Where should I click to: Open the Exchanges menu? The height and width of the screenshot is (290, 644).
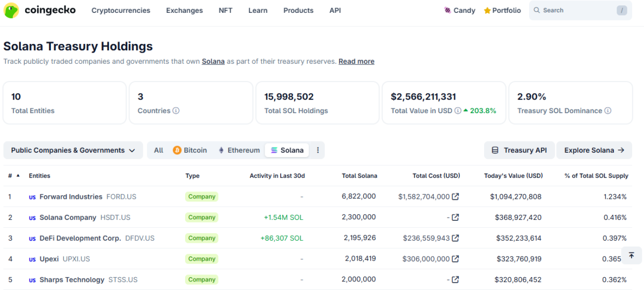tap(184, 10)
